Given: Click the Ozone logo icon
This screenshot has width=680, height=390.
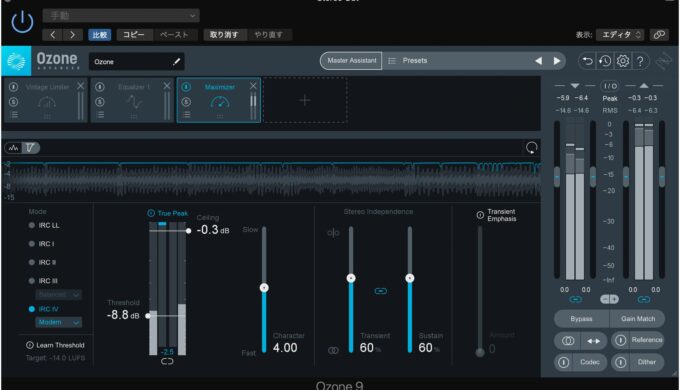Looking at the screenshot, I should (x=16, y=61).
